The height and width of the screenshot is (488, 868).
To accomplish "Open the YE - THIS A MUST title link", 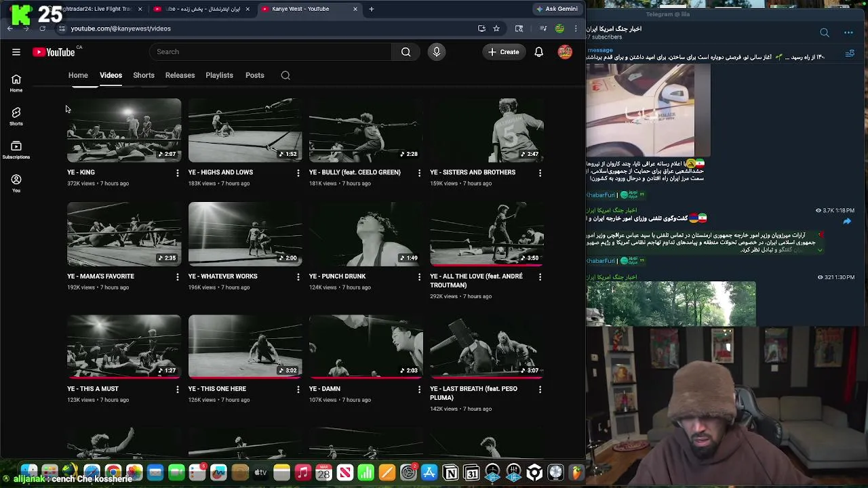I will click(93, 389).
